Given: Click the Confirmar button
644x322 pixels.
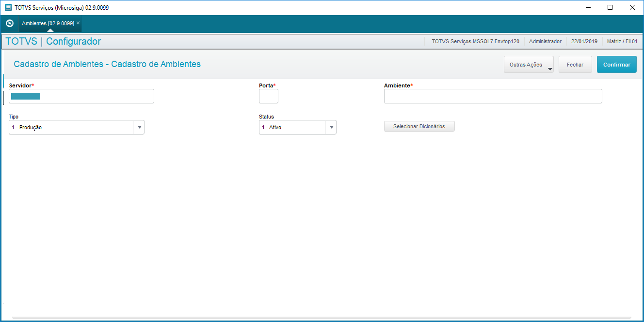Looking at the screenshot, I should point(617,65).
